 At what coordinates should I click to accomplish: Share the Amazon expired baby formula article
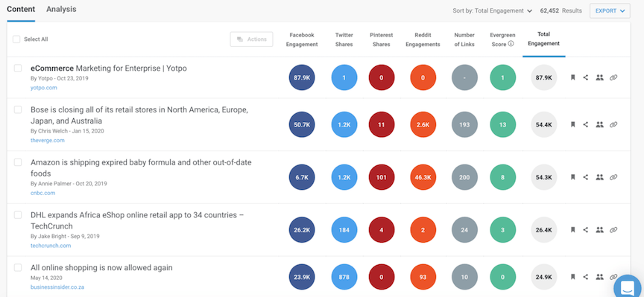point(586,177)
